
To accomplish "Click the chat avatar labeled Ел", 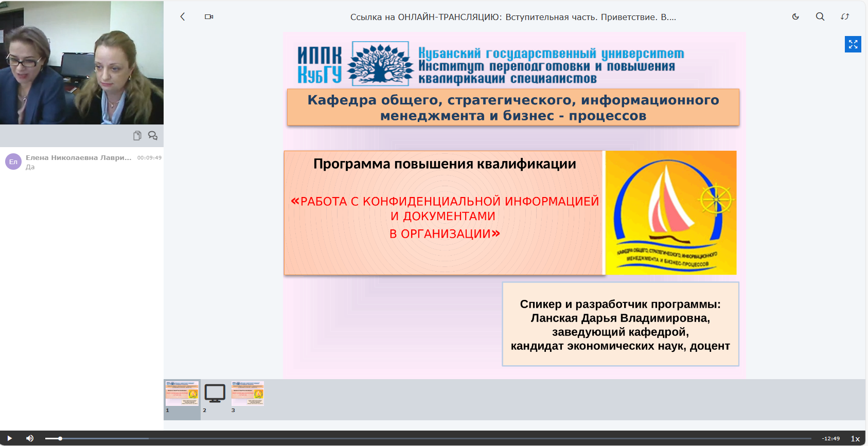I will pyautogui.click(x=13, y=162).
